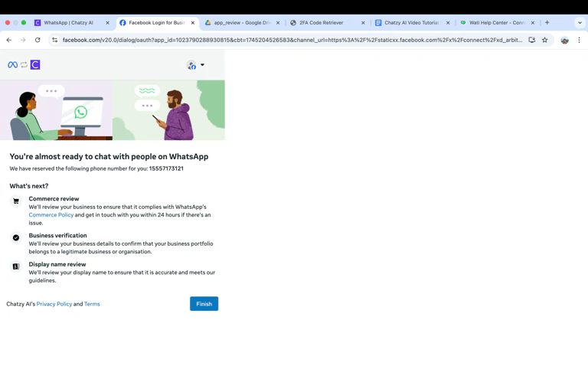
Task: Click the facebook.com URL address field
Action: pos(292,40)
